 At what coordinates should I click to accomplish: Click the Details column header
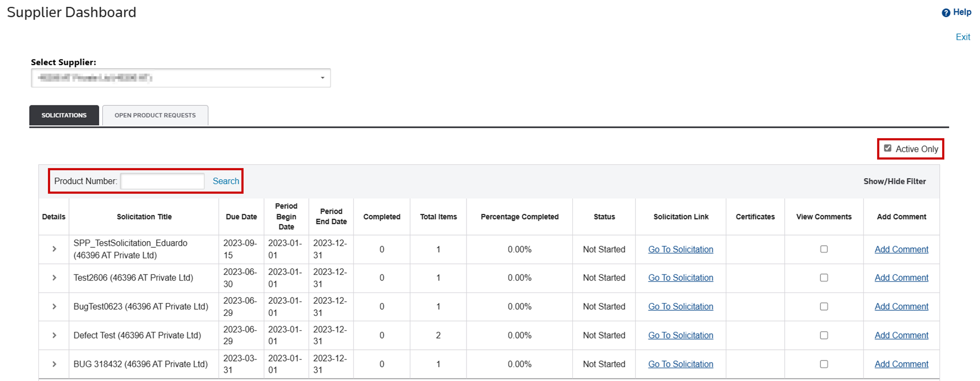click(54, 217)
